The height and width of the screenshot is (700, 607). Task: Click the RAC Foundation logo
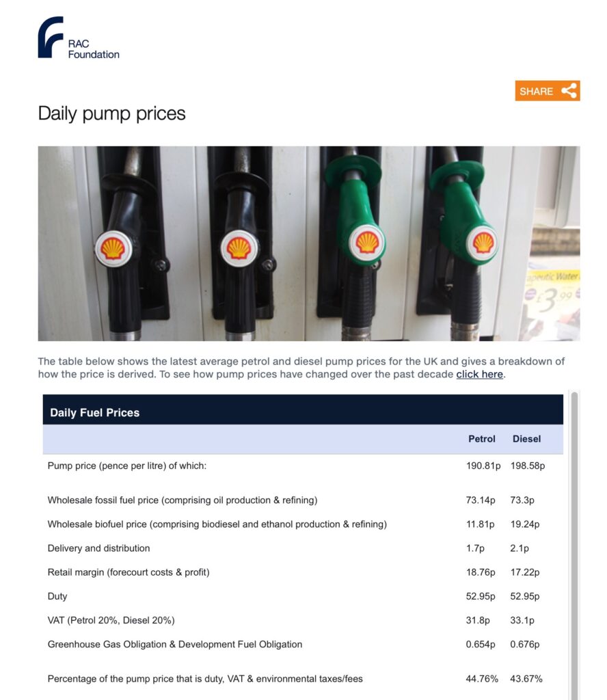(x=78, y=38)
